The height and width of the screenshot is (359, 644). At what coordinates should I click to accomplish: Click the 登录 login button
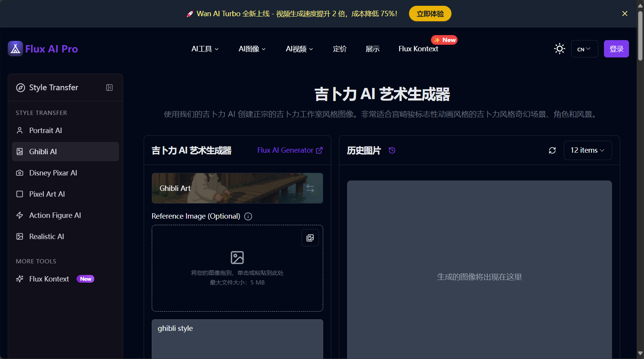pyautogui.click(x=616, y=49)
